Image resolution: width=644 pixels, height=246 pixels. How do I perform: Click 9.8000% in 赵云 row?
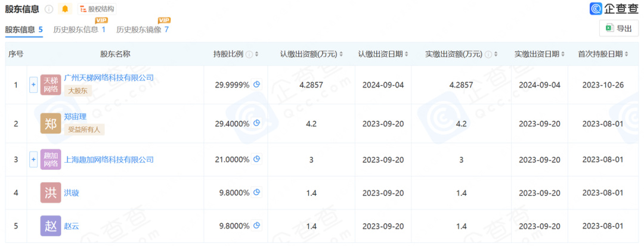click(x=234, y=226)
